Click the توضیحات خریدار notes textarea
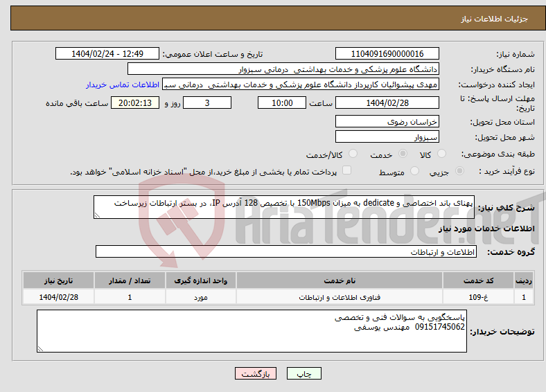This screenshot has width=546, height=392. click(252, 331)
